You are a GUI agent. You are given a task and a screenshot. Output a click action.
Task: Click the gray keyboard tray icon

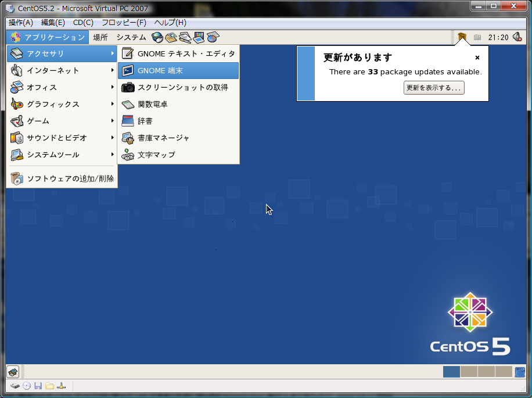(477, 37)
